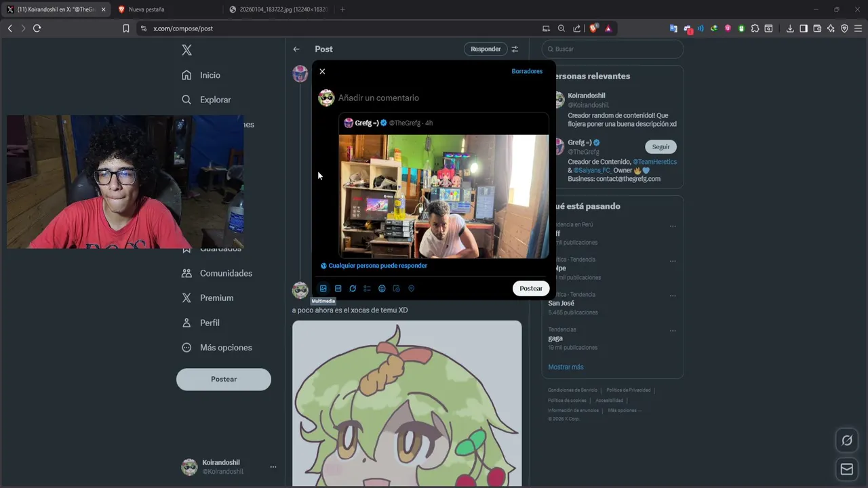Click Mostrar más under trends
868x488 pixels.
click(x=566, y=367)
